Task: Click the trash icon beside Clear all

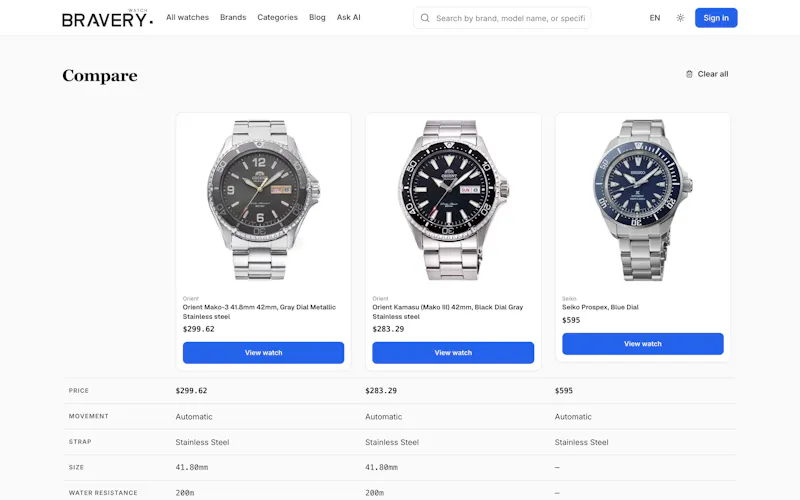Action: (x=689, y=74)
